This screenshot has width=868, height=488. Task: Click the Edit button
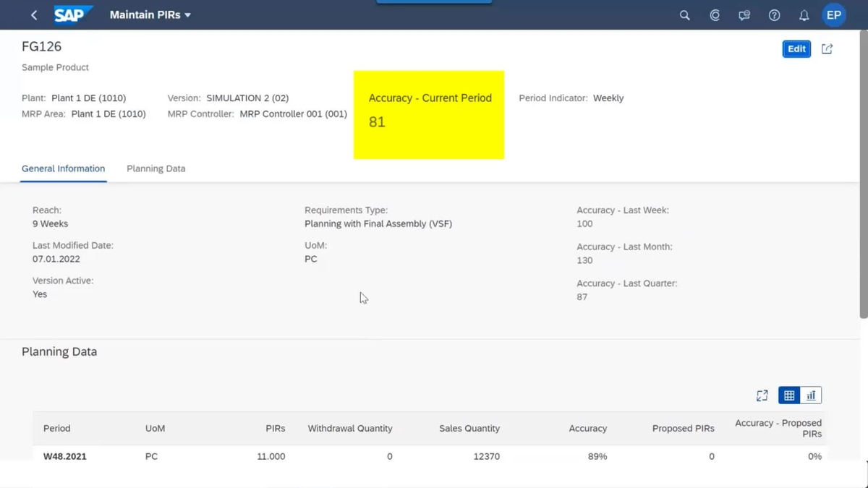796,48
